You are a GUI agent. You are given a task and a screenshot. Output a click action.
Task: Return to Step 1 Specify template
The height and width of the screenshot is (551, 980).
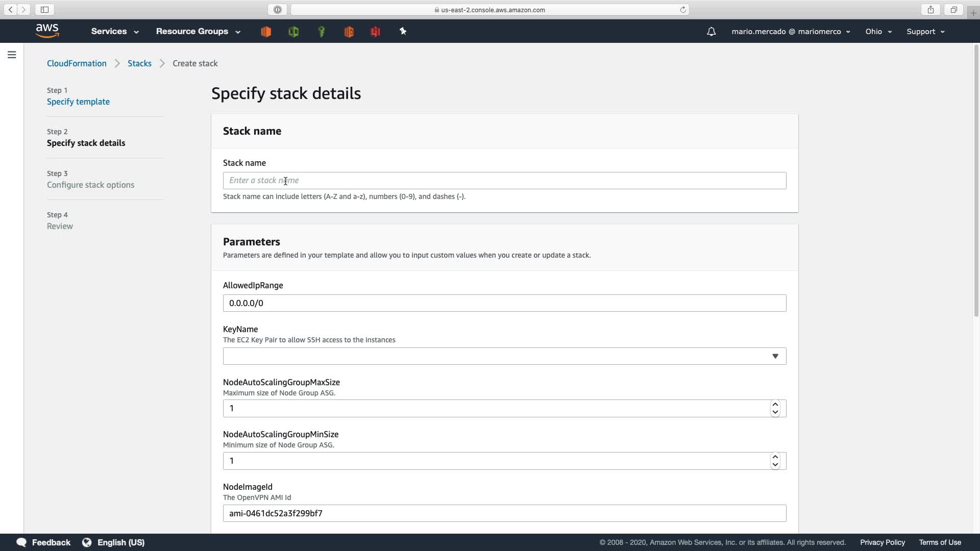78,102
